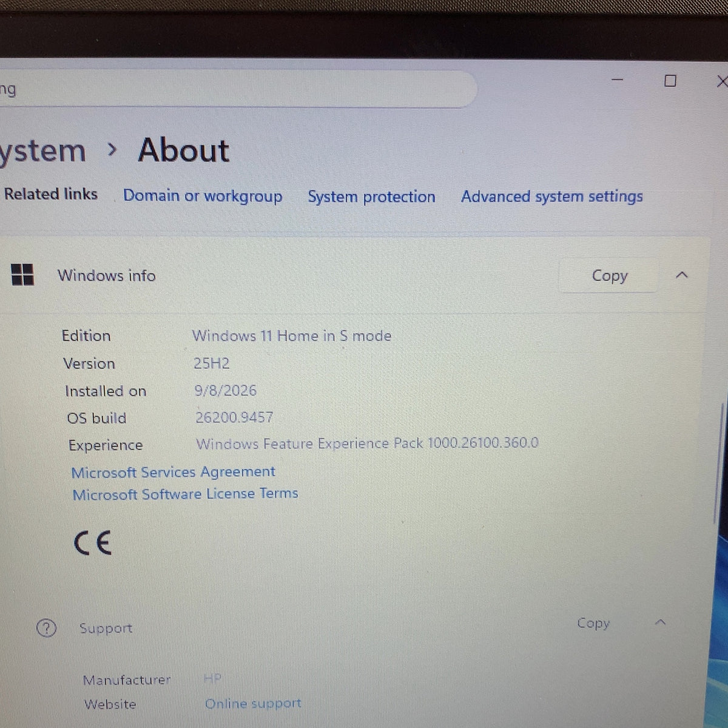Viewport: 728px width, 728px height.
Task: Open the Domain or workgroup link
Action: pyautogui.click(x=203, y=196)
